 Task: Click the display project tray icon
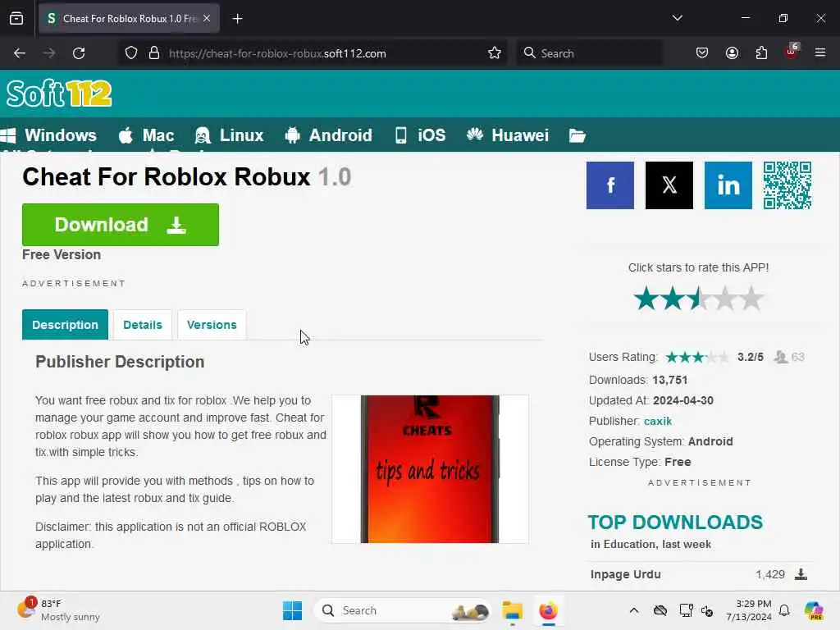click(x=686, y=610)
